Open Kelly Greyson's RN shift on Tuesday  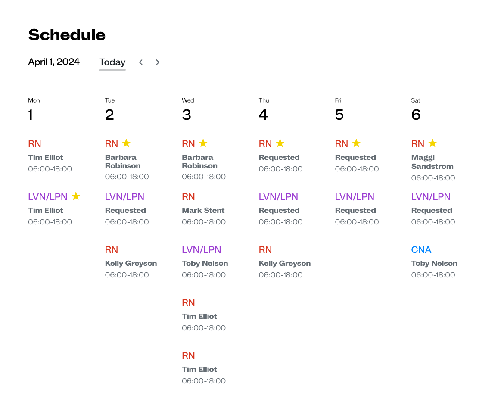click(x=131, y=263)
